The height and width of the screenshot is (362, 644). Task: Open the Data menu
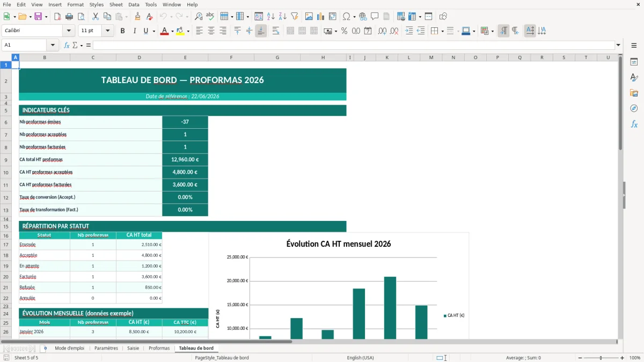click(x=134, y=4)
